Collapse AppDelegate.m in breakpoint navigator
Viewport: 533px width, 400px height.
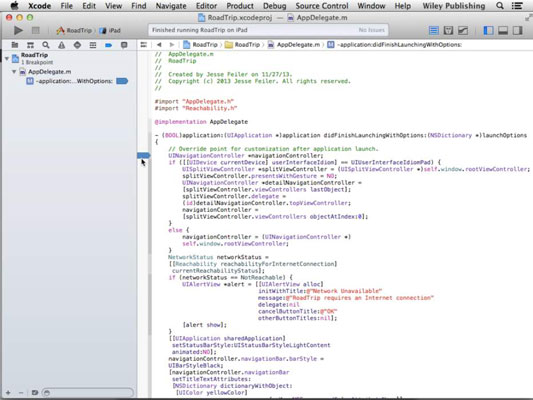click(14, 72)
